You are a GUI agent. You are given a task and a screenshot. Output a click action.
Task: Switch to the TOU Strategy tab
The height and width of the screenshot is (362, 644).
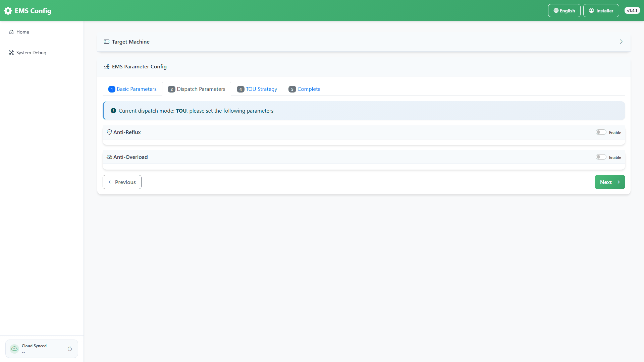coord(257,89)
